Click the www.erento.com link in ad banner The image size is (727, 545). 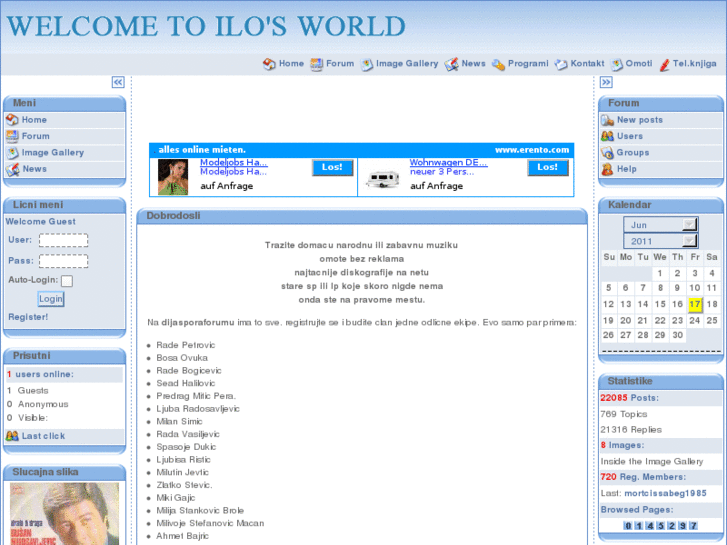tap(532, 150)
